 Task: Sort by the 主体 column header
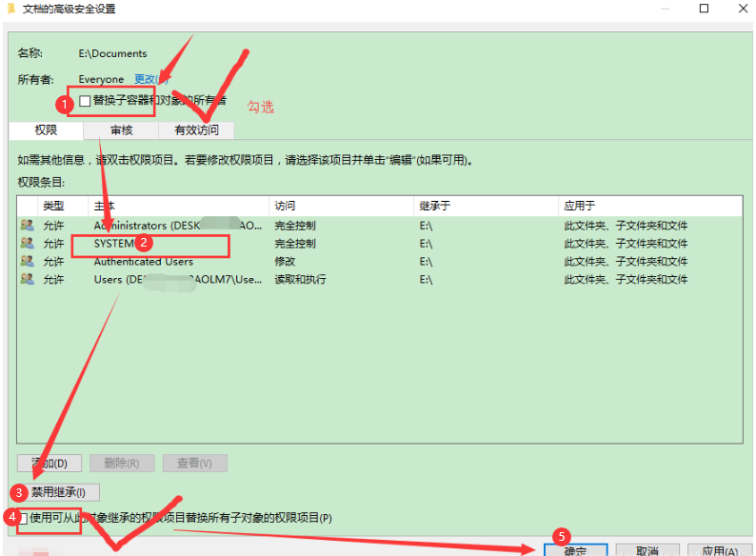[x=178, y=206]
